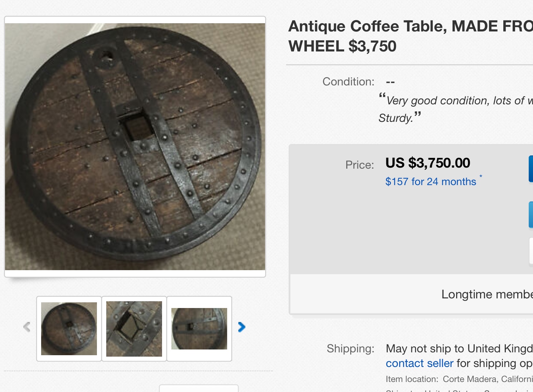Click the dark blue button beside the price
Image resolution: width=533 pixels, height=392 pixels.
click(x=531, y=169)
